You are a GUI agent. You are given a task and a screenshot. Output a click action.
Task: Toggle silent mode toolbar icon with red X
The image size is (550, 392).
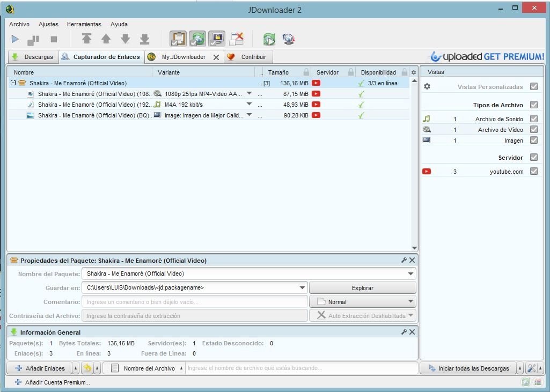pyautogui.click(x=237, y=39)
